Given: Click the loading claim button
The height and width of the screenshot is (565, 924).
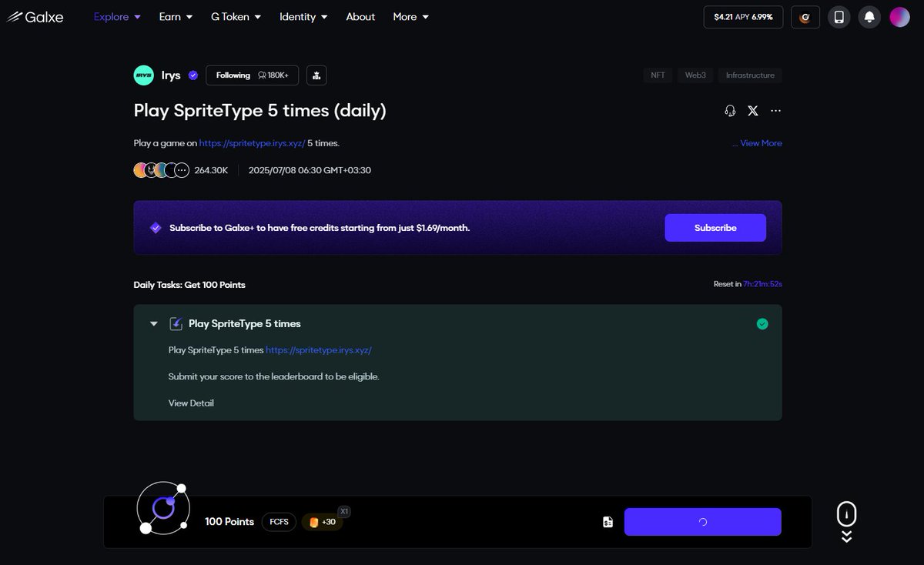Looking at the screenshot, I should click(703, 522).
